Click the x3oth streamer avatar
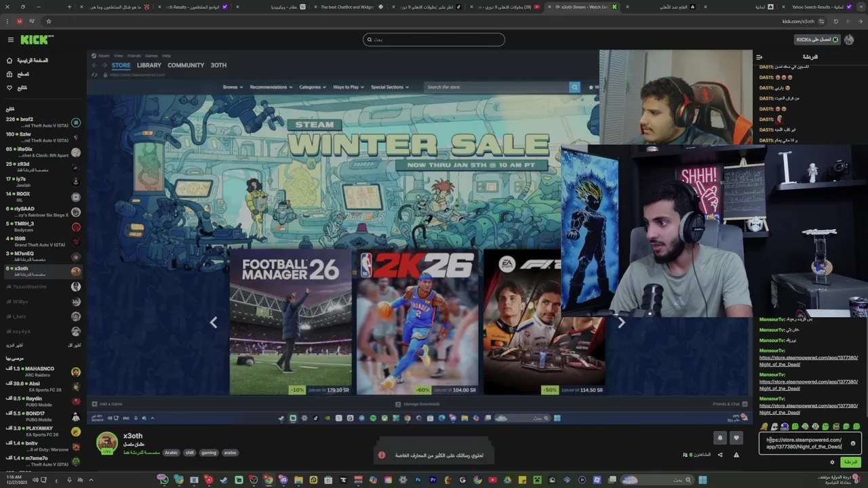 point(107,443)
